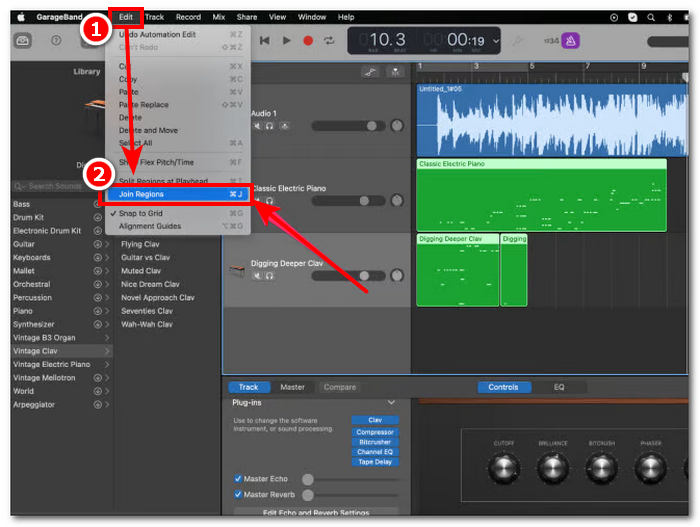Viewport: 700px width, 527px height.
Task: Solo the Audio 1 track headphones
Action: pos(269,126)
